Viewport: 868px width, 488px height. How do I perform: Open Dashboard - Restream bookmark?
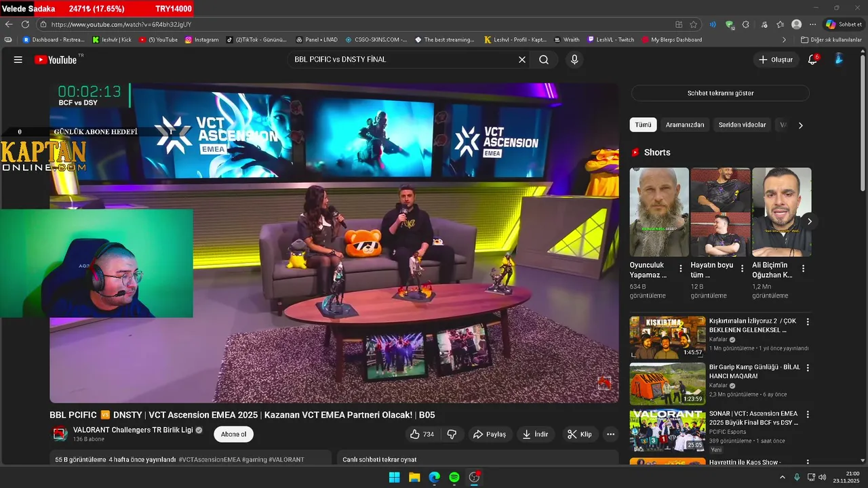pyautogui.click(x=54, y=40)
